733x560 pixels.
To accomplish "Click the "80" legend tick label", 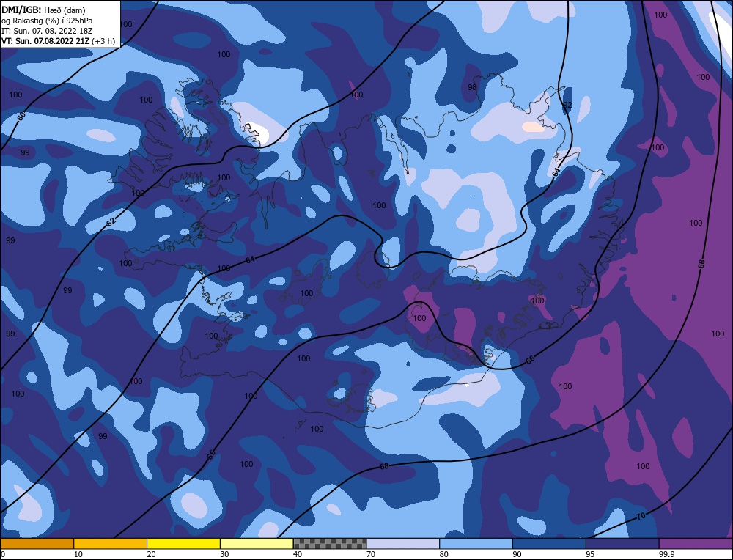I will click(x=444, y=554).
